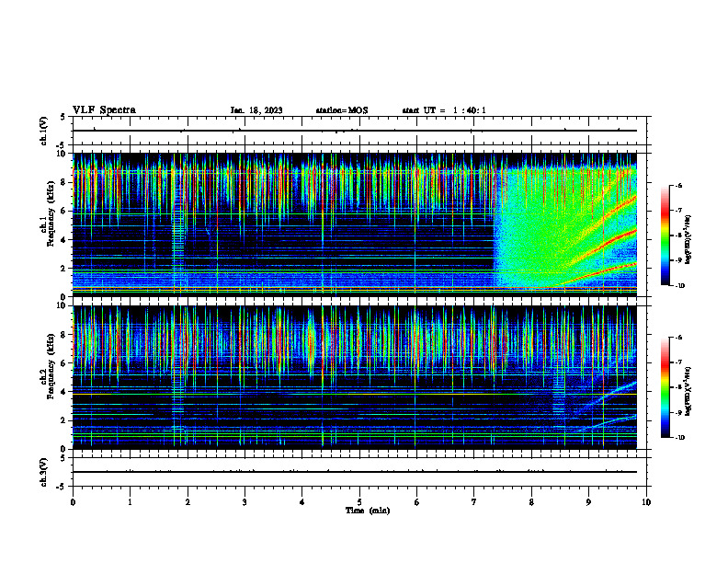Click the "6" tick on the time axis

[x=417, y=502]
